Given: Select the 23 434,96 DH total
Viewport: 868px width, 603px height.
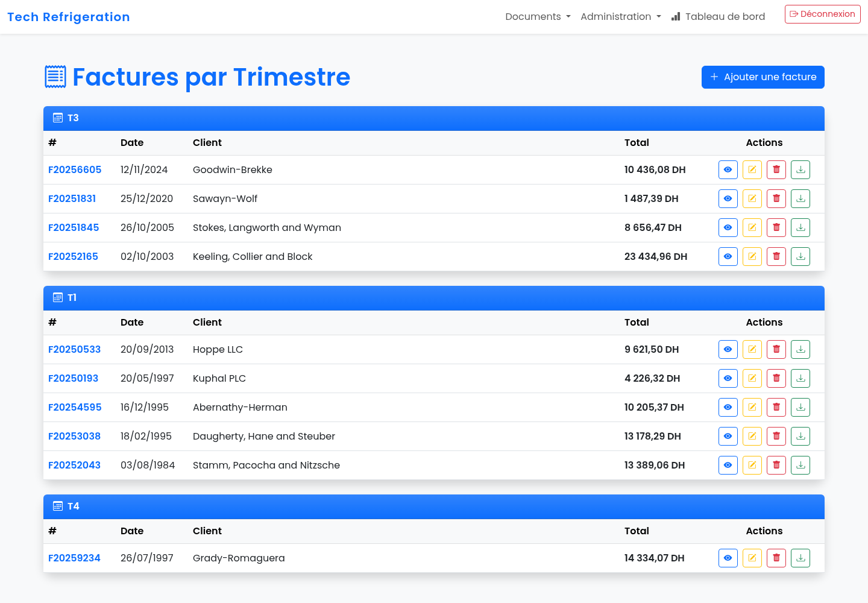Looking at the screenshot, I should click(x=656, y=257).
